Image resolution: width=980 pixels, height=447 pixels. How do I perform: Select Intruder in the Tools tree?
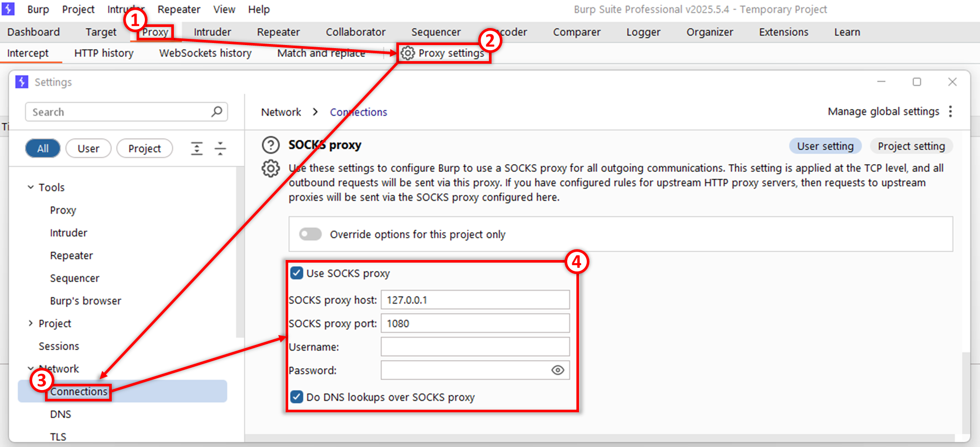coord(68,233)
